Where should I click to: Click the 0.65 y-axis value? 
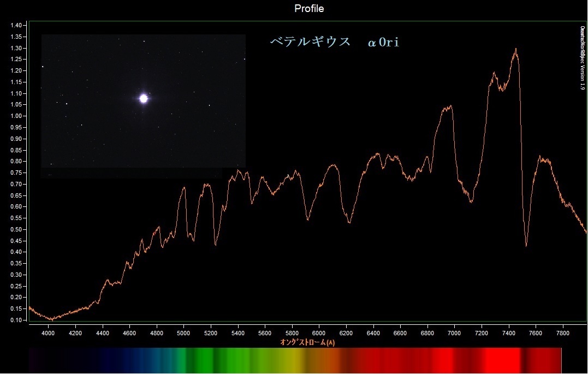[16, 195]
